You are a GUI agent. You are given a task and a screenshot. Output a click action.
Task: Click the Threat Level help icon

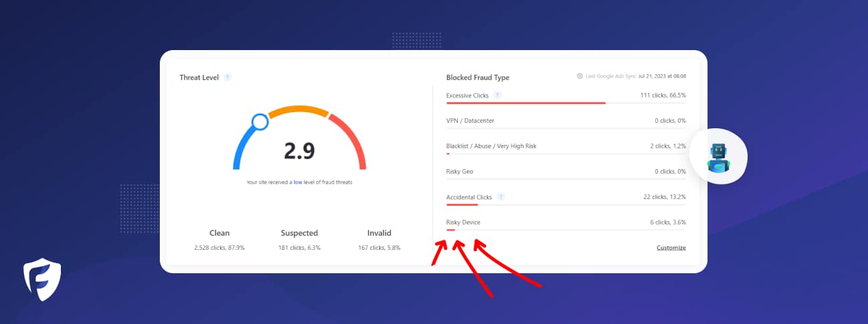tap(227, 77)
